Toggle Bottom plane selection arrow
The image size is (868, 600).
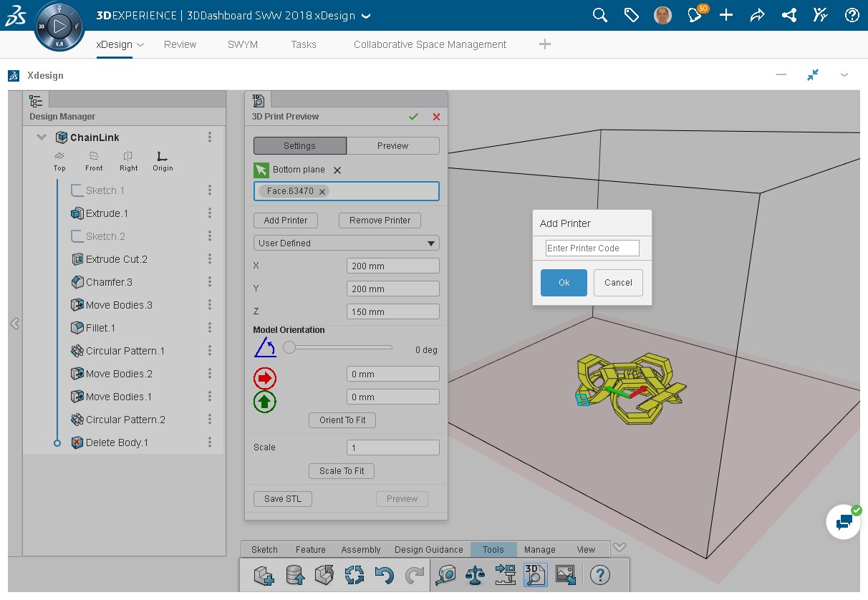pos(261,170)
